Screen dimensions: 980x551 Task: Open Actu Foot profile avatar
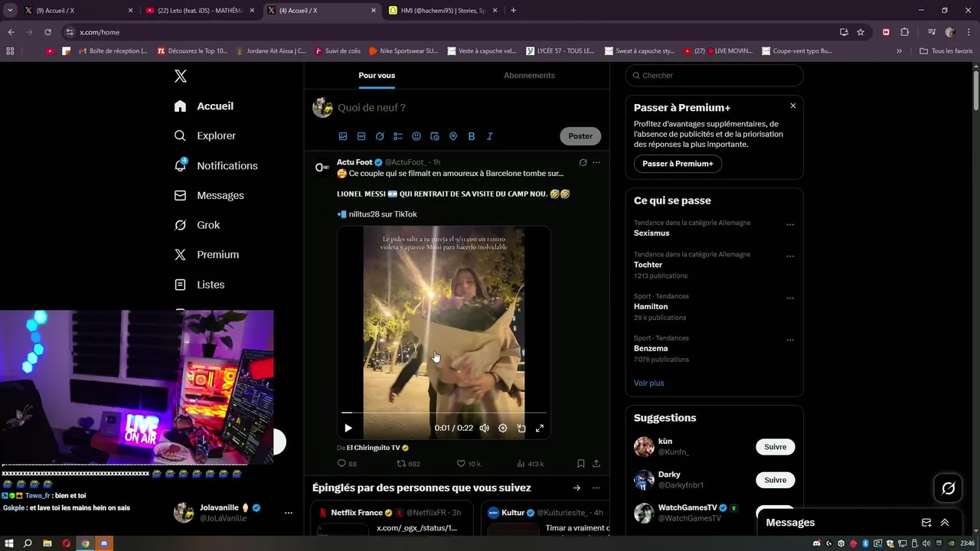pos(322,168)
